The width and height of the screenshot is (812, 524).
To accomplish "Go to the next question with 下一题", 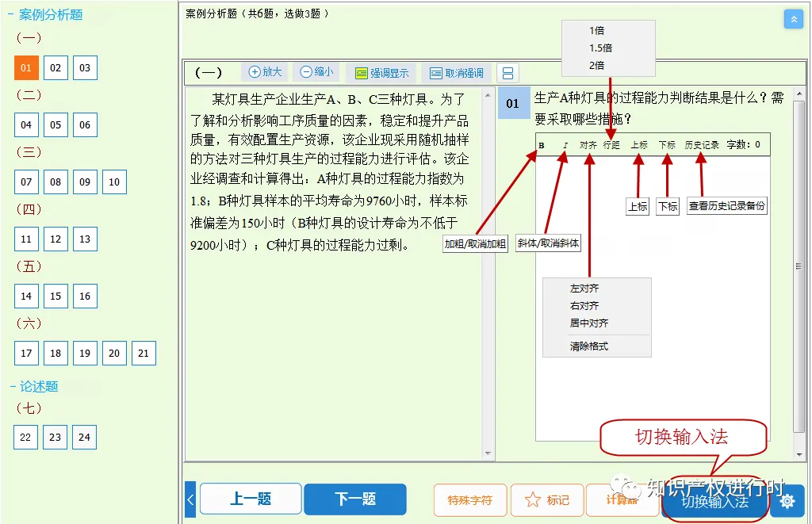I will pyautogui.click(x=355, y=500).
